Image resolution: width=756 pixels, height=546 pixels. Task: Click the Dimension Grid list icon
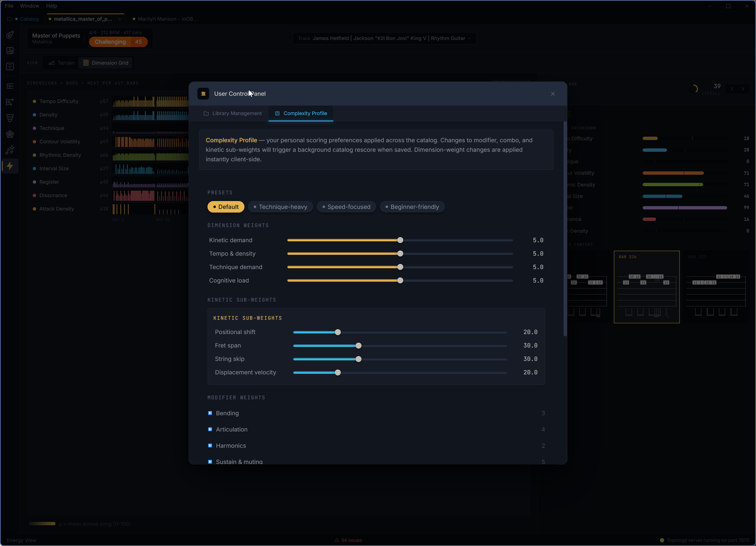click(x=86, y=63)
